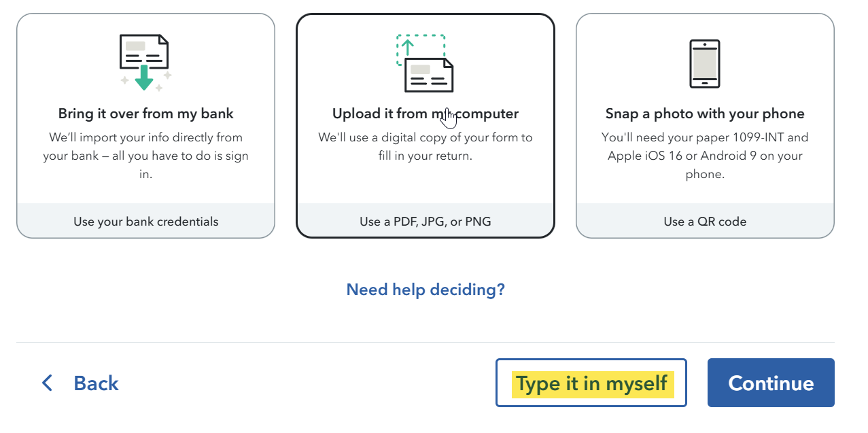Click the smartphone icon

click(705, 63)
